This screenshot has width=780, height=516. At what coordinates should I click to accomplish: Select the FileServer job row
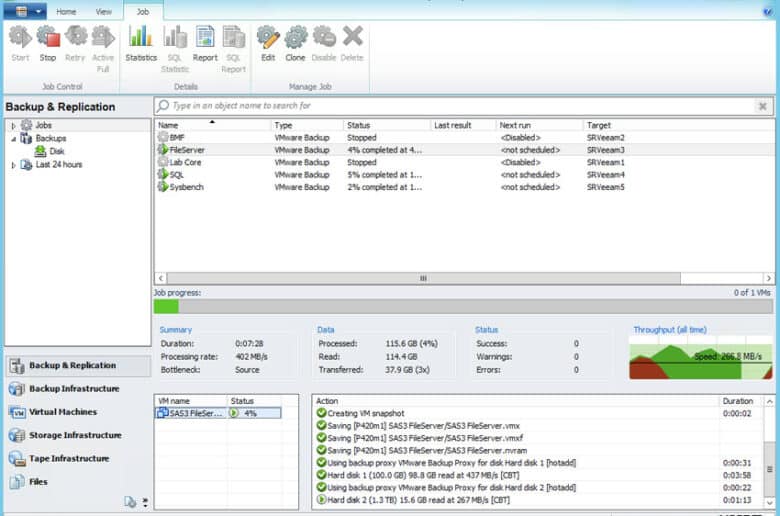(x=464, y=150)
